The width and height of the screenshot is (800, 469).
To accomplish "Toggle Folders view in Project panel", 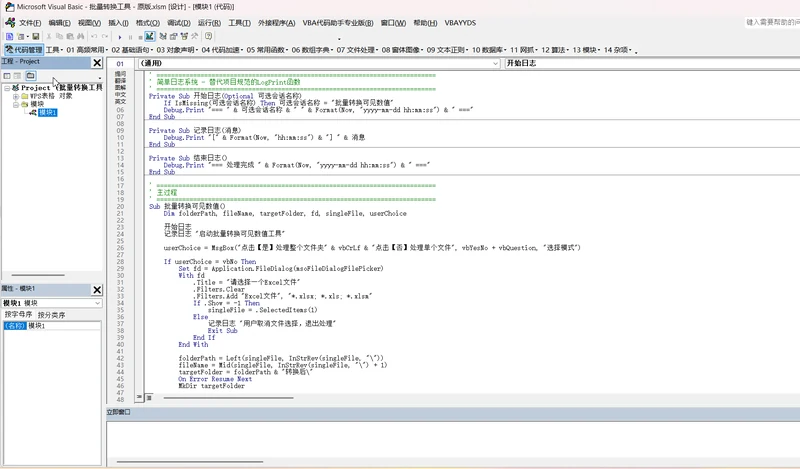I will (x=31, y=76).
